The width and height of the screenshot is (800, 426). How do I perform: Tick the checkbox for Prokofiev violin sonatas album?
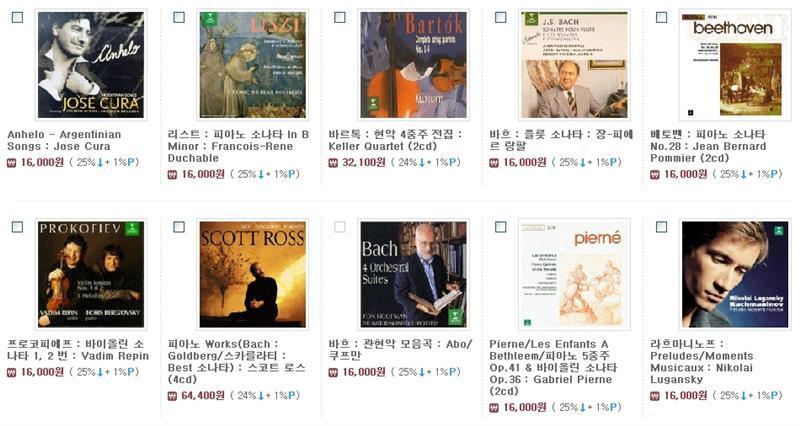click(x=17, y=227)
